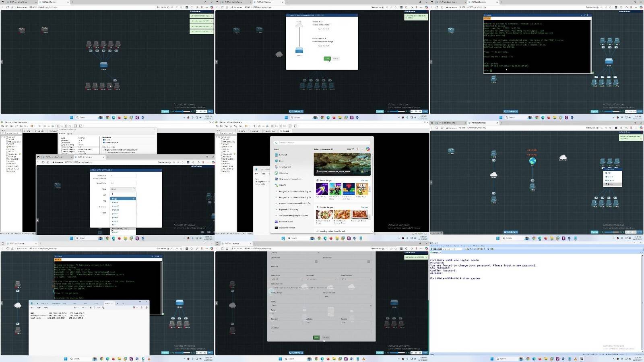This screenshot has height=362, width=644.
Task: Click the globe internet node in the topology
Action: coord(533,161)
